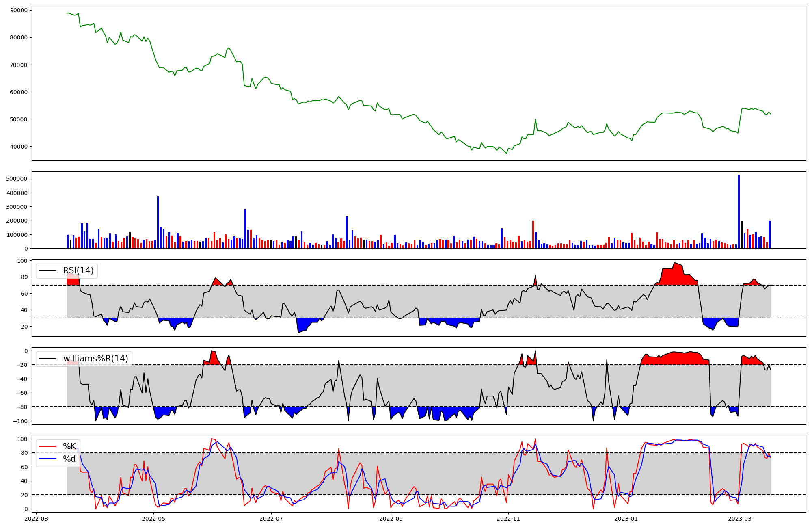Click the 90000 price axis label
812x528 pixels.
coord(19,10)
